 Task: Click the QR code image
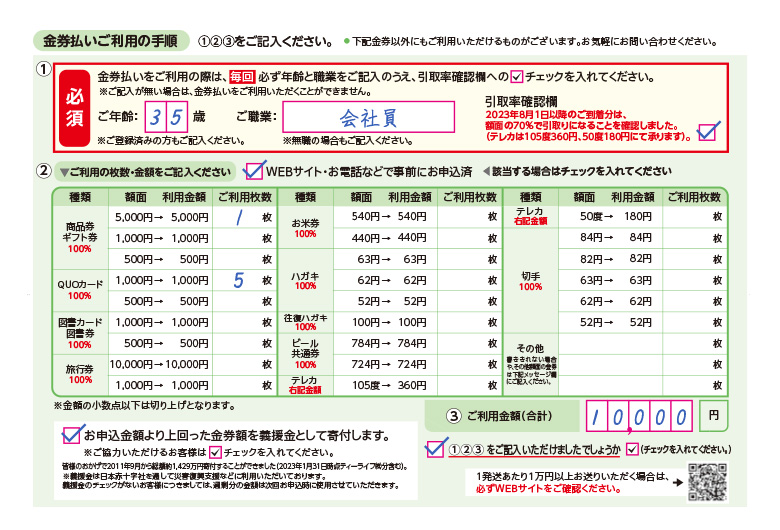pyautogui.click(x=707, y=482)
